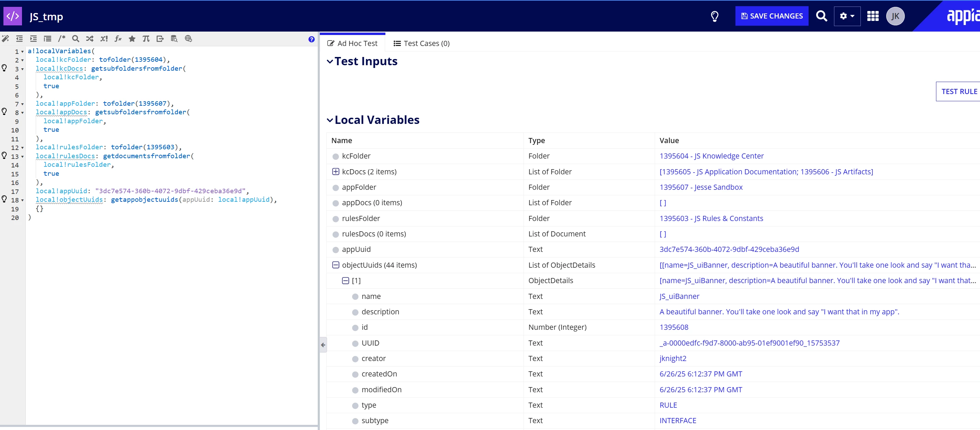Screen dimensions: 980x430
Task: Collapse the objectUuids (44 items) row
Action: coord(336,265)
